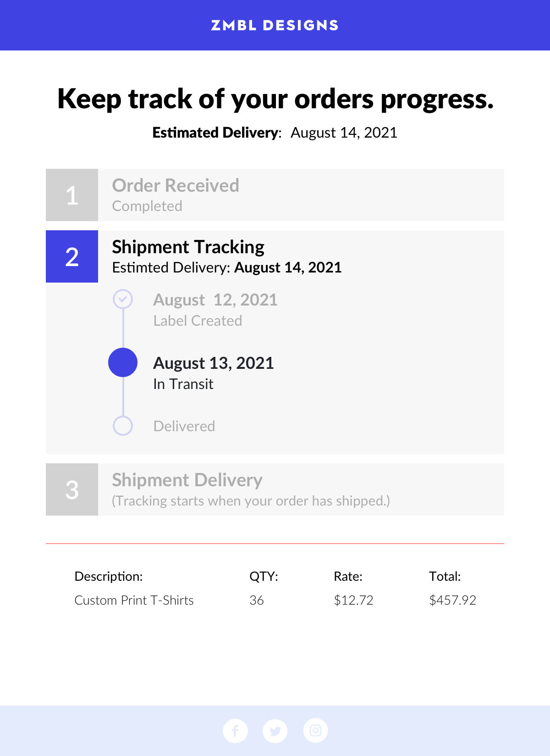Click the step 3 number box
Viewport: 550px width, 756px height.
[x=72, y=489]
